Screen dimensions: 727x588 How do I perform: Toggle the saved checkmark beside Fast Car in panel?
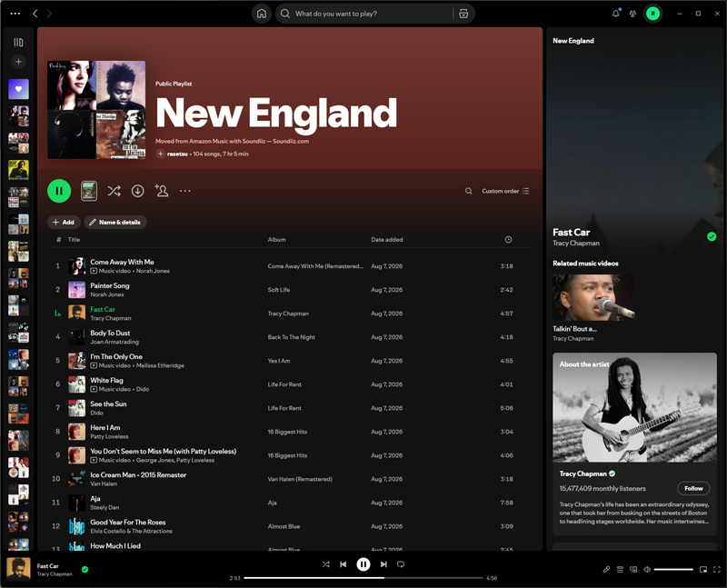point(712,237)
